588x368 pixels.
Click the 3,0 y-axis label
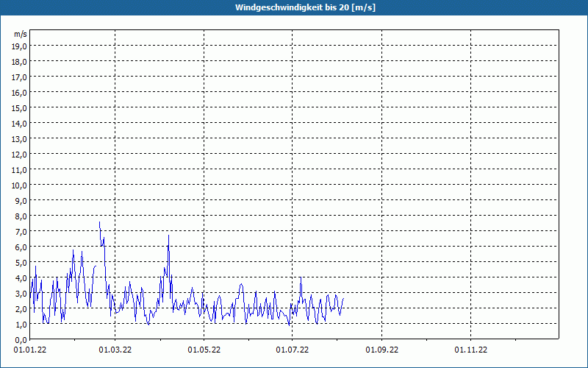coord(21,293)
